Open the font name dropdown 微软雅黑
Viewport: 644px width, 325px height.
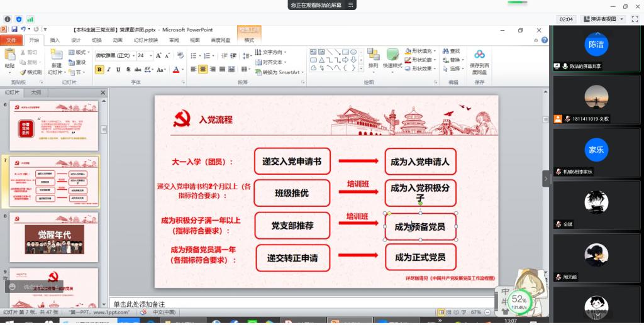[x=114, y=55]
